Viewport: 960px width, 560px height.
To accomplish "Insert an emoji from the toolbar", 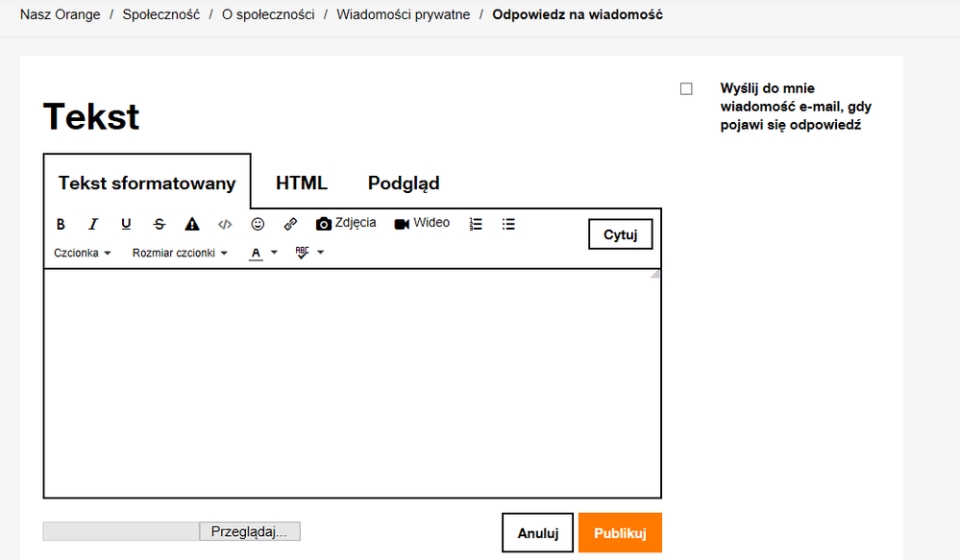I will coord(258,224).
